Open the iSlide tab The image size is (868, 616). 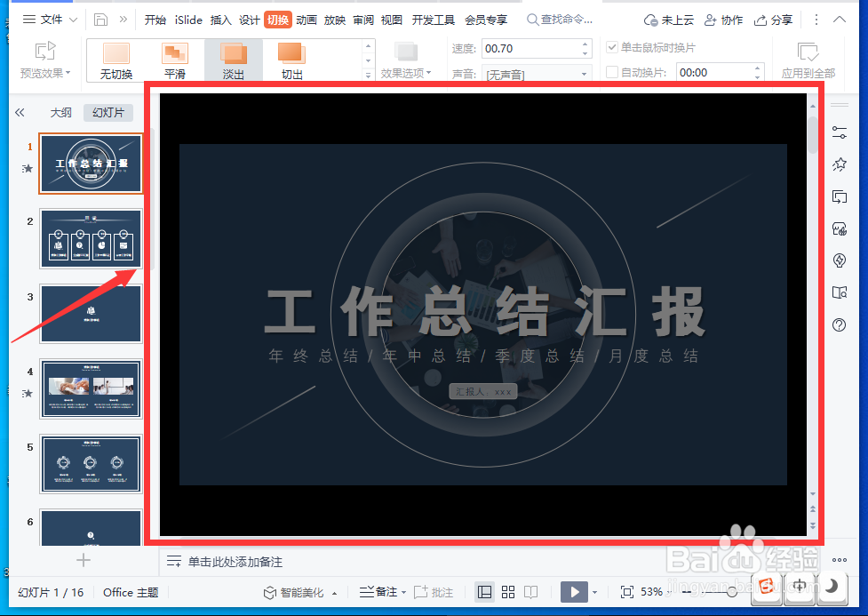[x=188, y=20]
